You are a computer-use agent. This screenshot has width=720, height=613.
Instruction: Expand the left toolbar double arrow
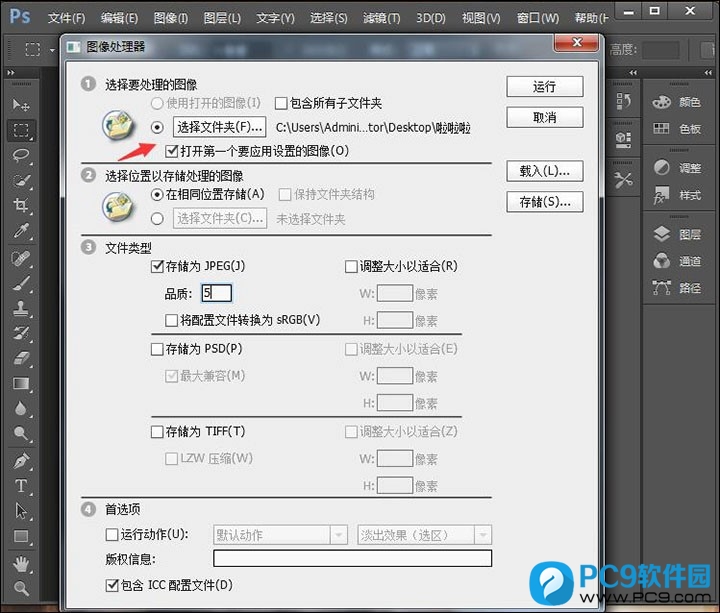coord(11,73)
